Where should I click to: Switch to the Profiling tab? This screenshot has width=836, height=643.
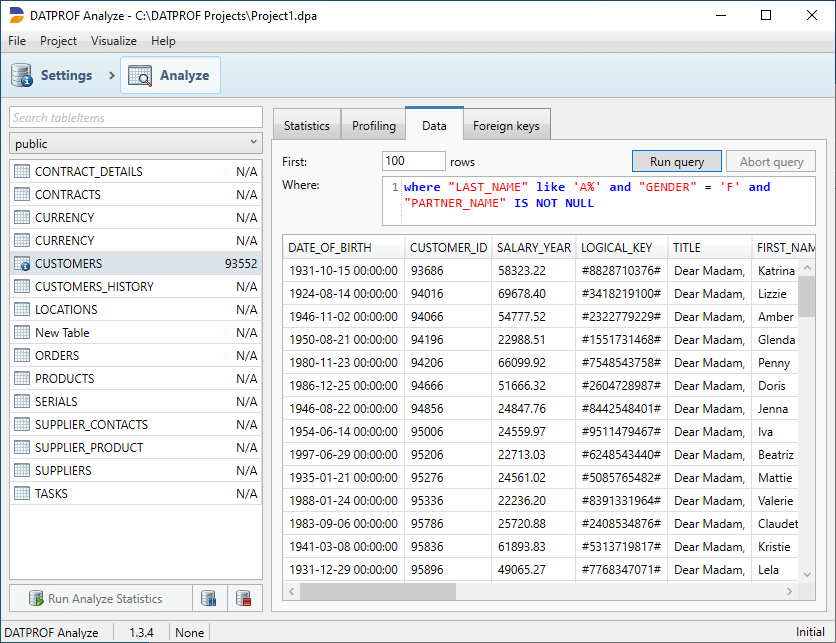(374, 126)
